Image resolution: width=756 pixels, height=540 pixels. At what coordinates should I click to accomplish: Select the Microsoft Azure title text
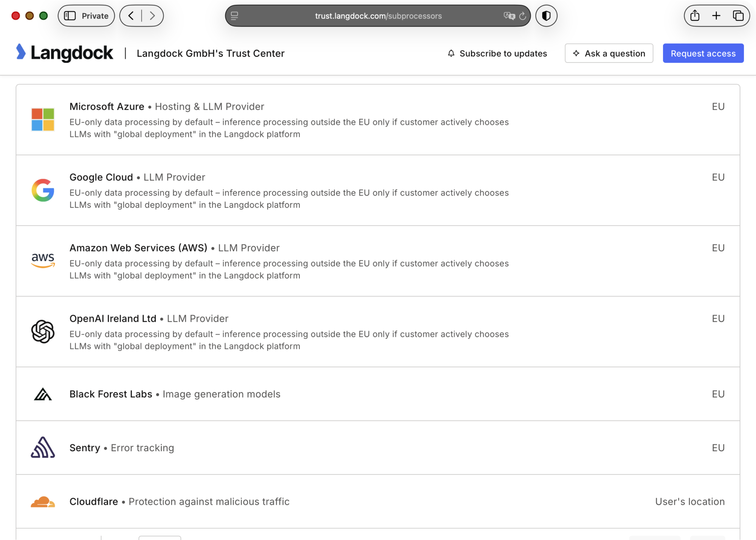(107, 107)
